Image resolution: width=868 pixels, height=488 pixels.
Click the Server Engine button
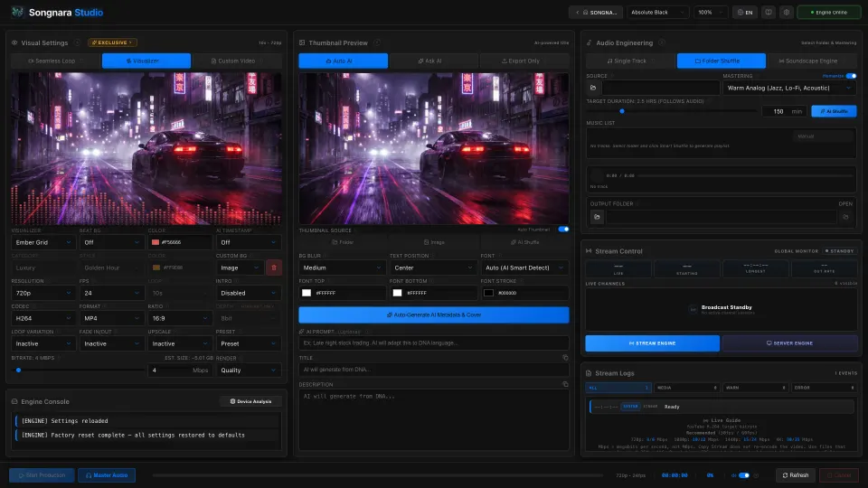tap(790, 343)
